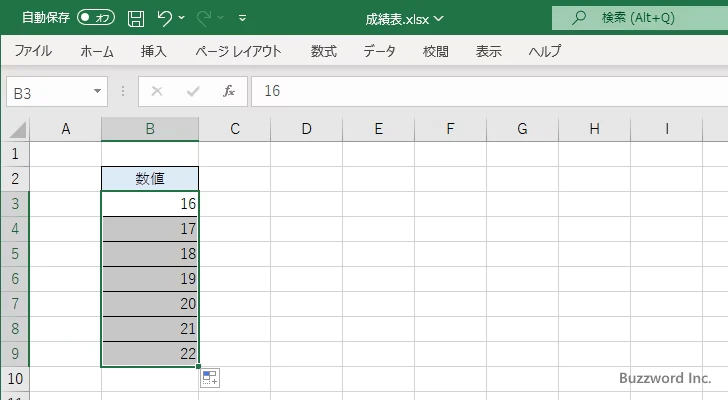
Task: Toggle the AutoSave switch
Action: click(x=96, y=18)
